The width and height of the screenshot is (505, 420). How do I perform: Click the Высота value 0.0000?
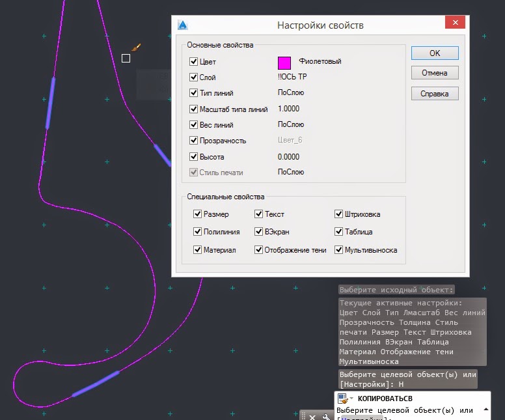tap(288, 157)
